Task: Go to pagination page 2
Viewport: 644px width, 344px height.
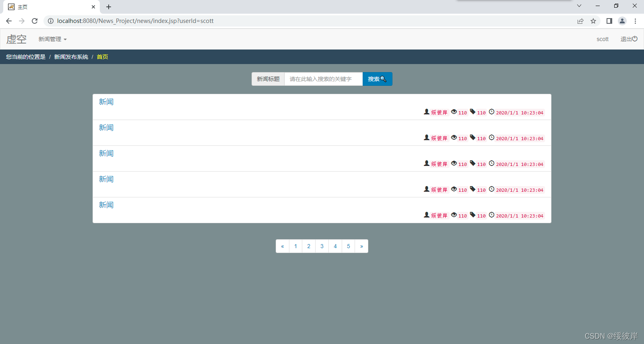Action: [309, 246]
